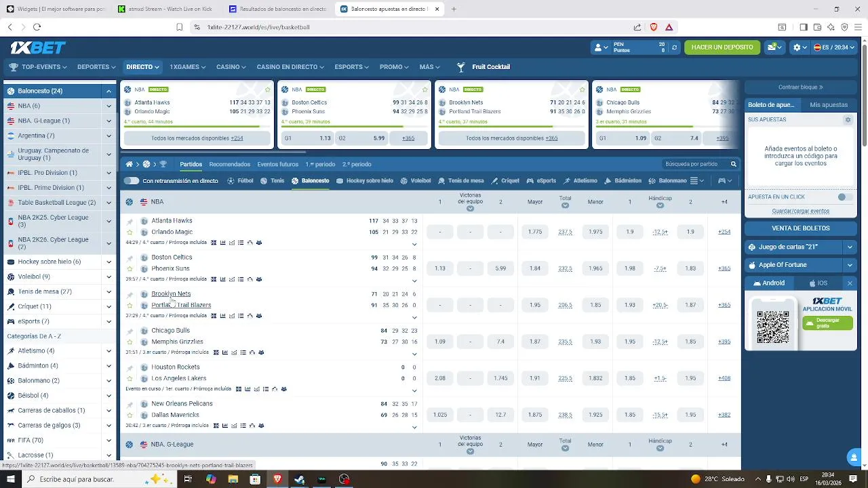Screen dimensions: 868x488
Task: Click Guardar/cargar eventos link
Action: [801, 211]
